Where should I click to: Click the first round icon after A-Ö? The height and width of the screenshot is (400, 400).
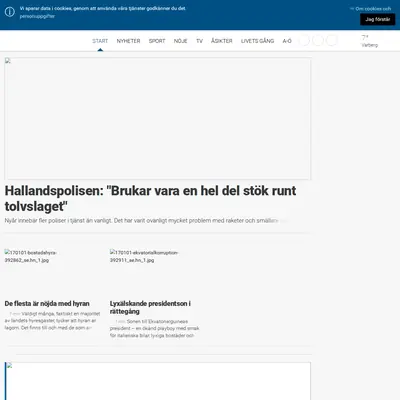pyautogui.click(x=304, y=41)
